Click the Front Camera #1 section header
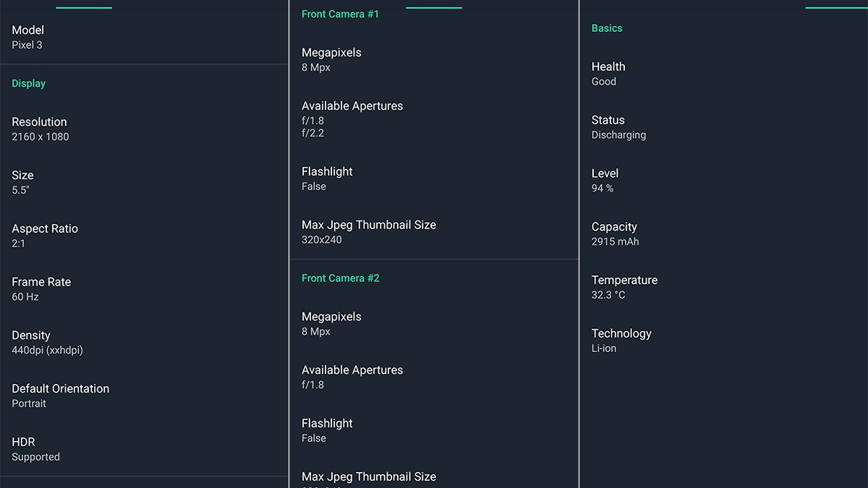Image resolution: width=868 pixels, height=488 pixels. 340,14
